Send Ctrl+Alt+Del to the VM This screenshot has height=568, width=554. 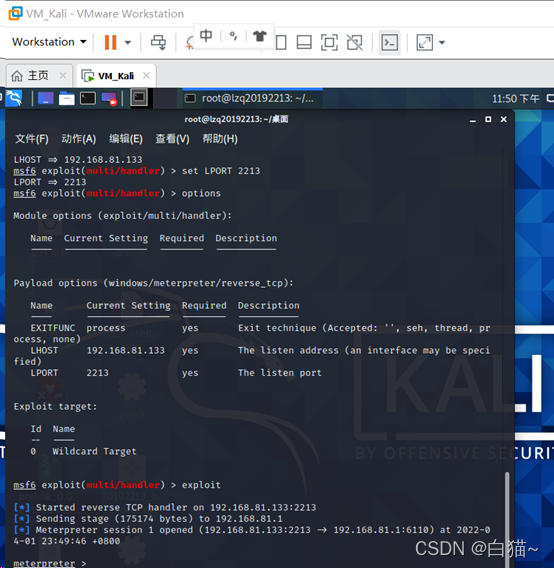click(x=158, y=42)
